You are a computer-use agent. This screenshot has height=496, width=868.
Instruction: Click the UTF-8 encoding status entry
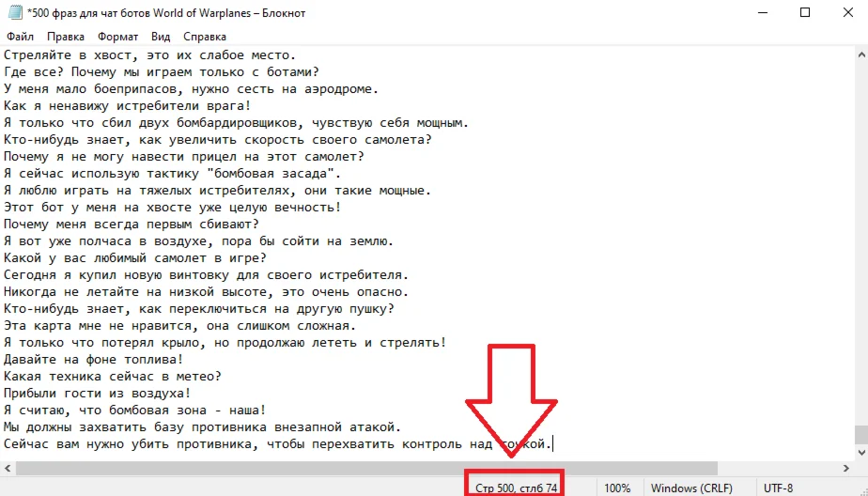click(x=778, y=488)
